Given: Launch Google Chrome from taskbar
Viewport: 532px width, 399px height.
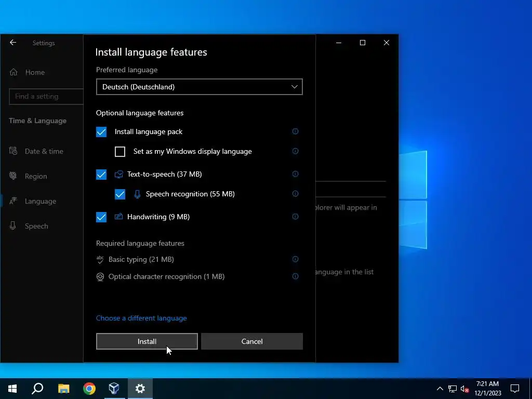Looking at the screenshot, I should click(x=89, y=389).
